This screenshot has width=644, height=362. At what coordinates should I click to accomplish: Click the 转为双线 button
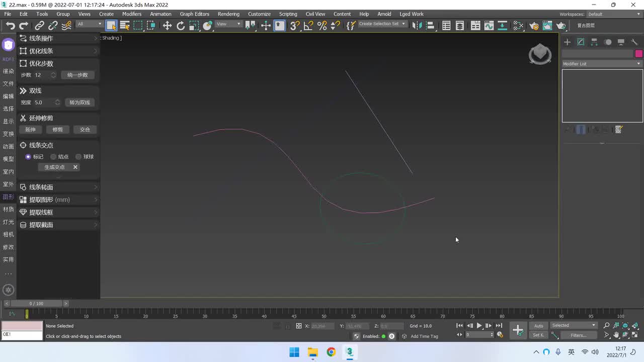tap(79, 103)
